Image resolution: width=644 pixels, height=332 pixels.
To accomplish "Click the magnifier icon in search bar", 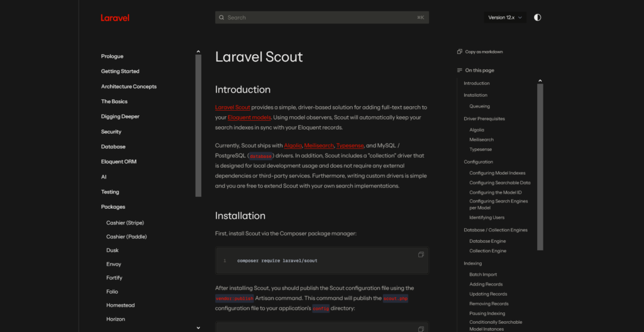I will (x=222, y=18).
